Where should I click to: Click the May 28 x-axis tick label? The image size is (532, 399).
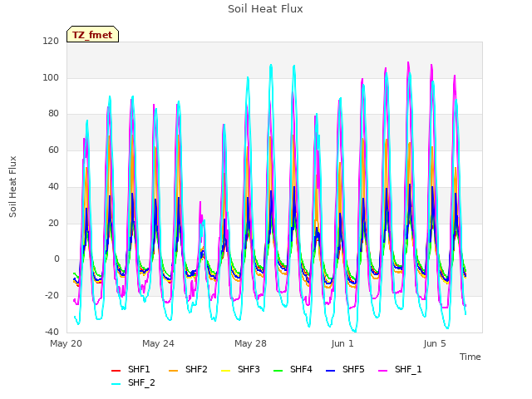point(250,343)
